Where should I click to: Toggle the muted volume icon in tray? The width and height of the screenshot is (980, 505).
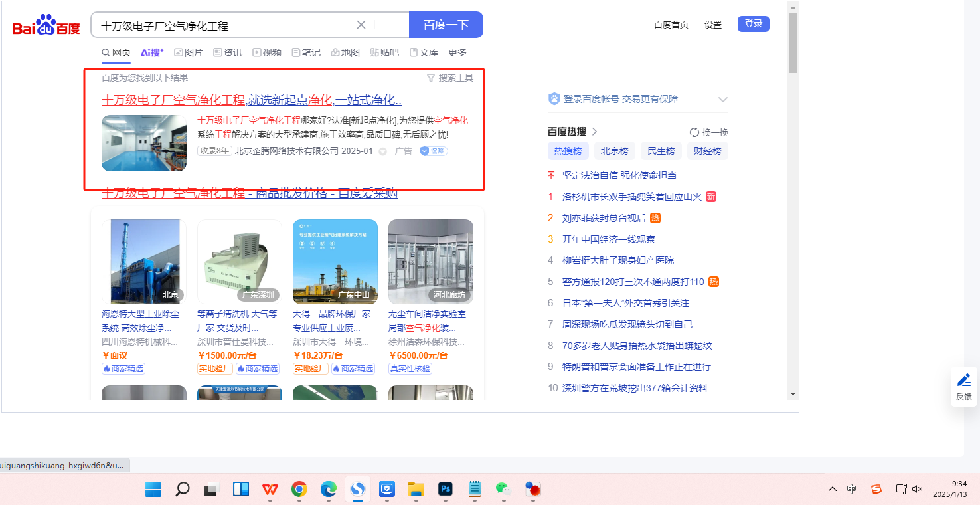tap(918, 490)
